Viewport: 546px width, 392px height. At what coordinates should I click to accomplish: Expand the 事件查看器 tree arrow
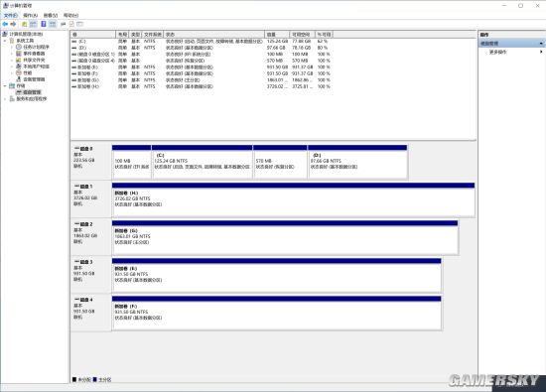(12, 54)
